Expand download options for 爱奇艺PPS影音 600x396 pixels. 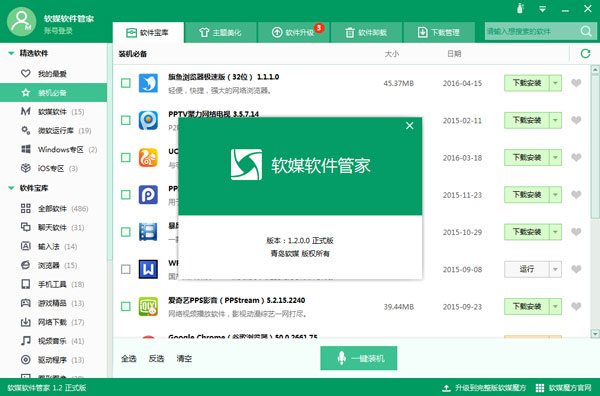tap(556, 306)
